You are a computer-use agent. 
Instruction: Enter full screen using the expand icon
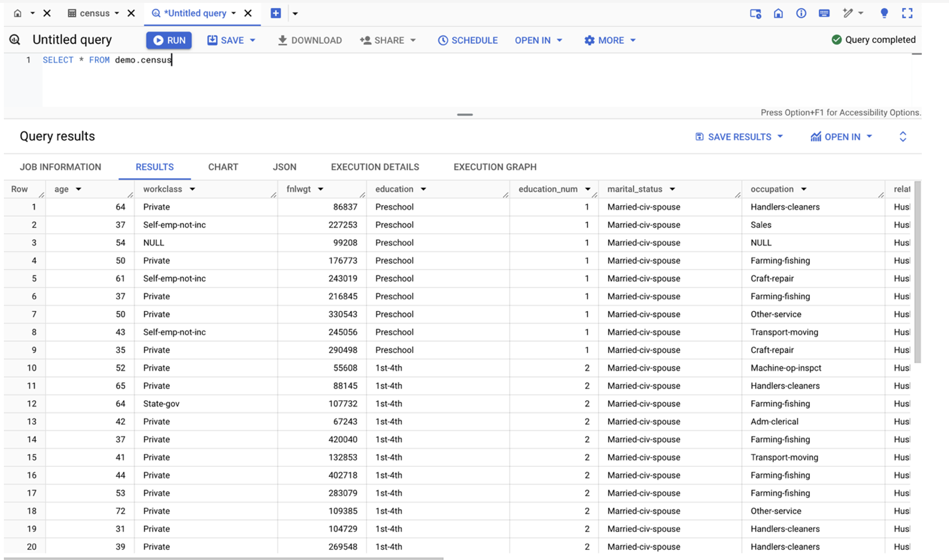click(x=907, y=13)
